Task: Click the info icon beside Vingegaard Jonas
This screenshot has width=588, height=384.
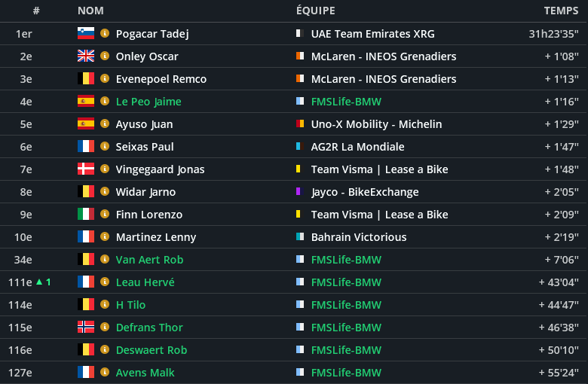Action: point(105,169)
